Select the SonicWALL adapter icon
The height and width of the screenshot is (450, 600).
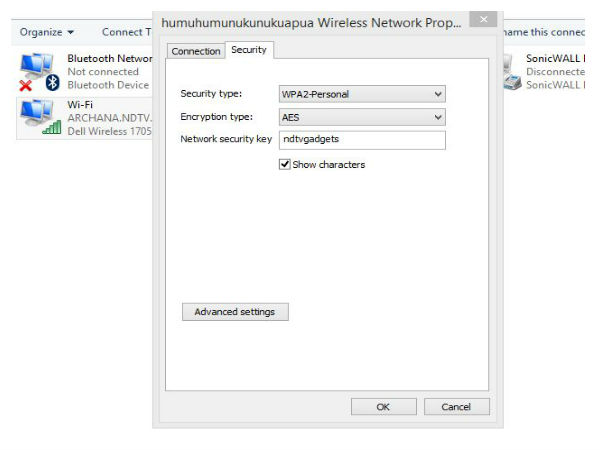pyautogui.click(x=511, y=71)
